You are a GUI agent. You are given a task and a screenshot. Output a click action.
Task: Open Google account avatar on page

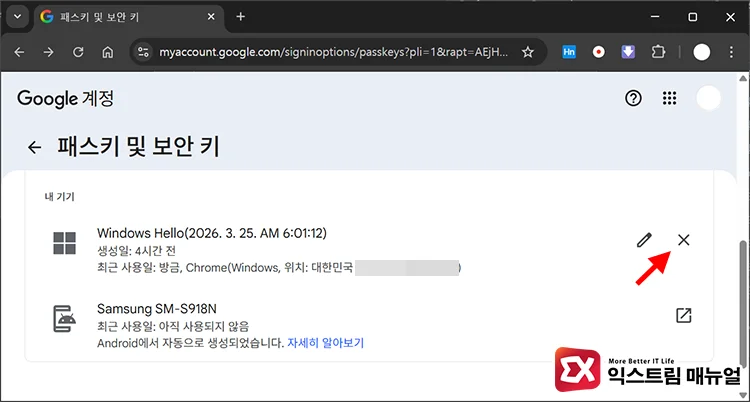pyautogui.click(x=708, y=98)
